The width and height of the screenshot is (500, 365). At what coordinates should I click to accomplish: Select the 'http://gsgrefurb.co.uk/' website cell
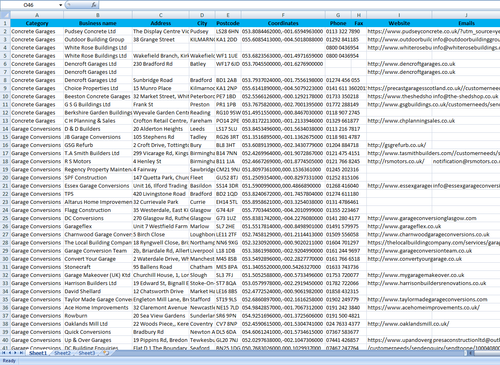[399, 145]
